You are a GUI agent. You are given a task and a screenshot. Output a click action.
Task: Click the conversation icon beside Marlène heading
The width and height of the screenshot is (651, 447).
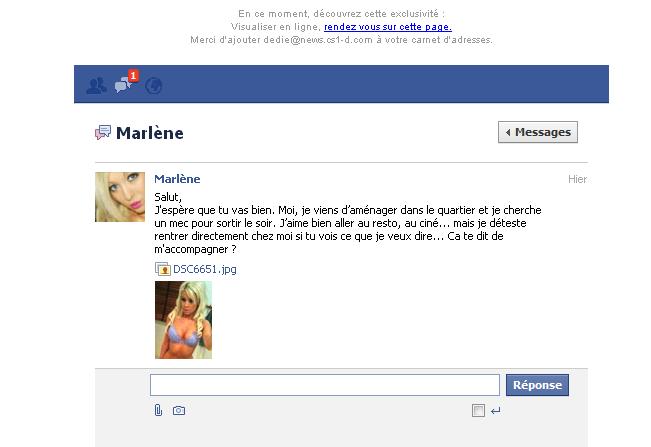pyautogui.click(x=103, y=132)
